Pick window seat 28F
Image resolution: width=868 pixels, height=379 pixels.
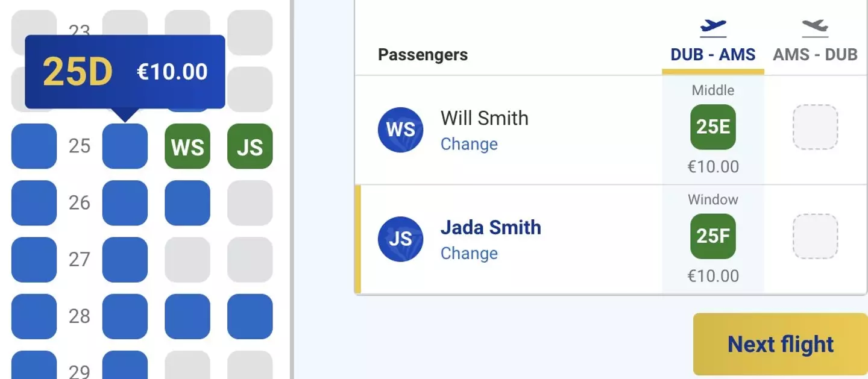click(250, 316)
